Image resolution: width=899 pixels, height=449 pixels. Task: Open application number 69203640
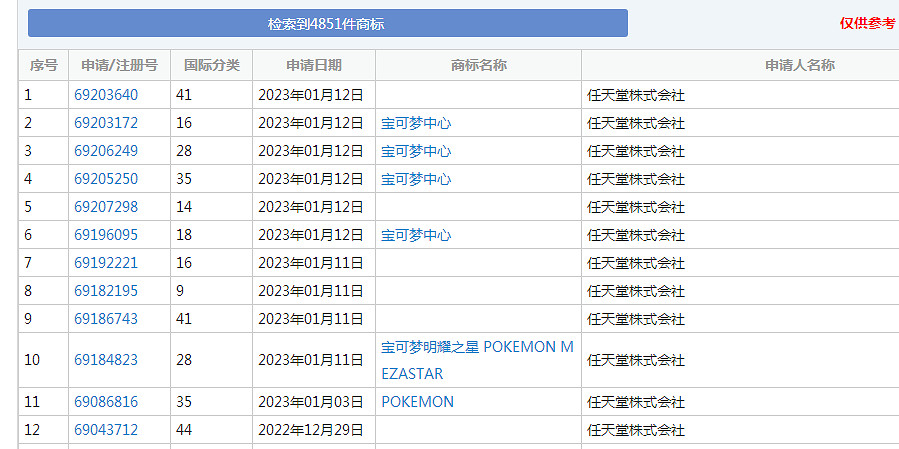(x=106, y=95)
